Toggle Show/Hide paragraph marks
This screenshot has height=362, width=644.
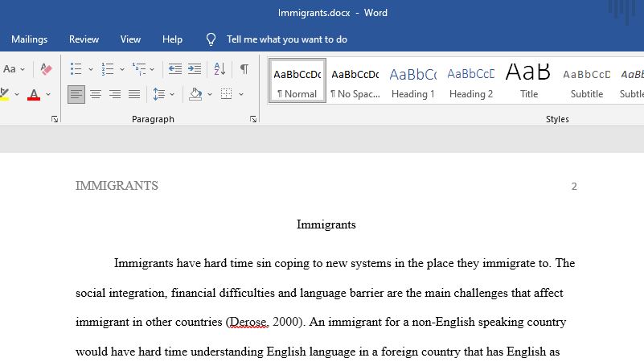tap(244, 69)
